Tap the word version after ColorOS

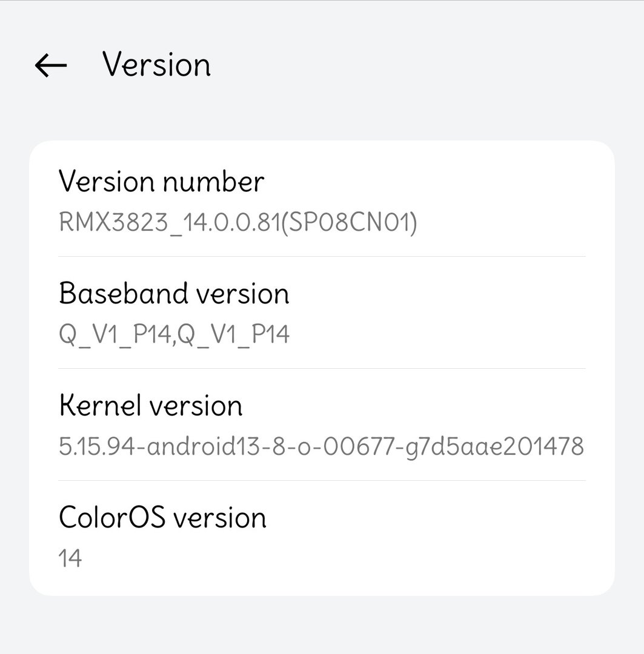click(x=219, y=518)
